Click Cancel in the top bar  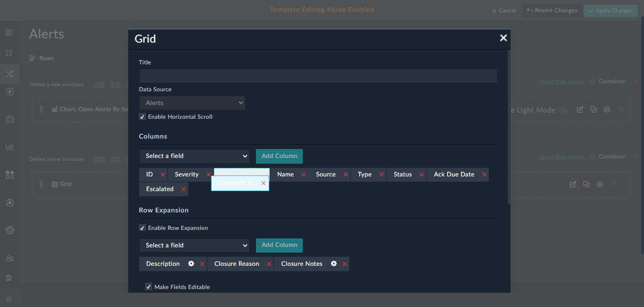(504, 10)
